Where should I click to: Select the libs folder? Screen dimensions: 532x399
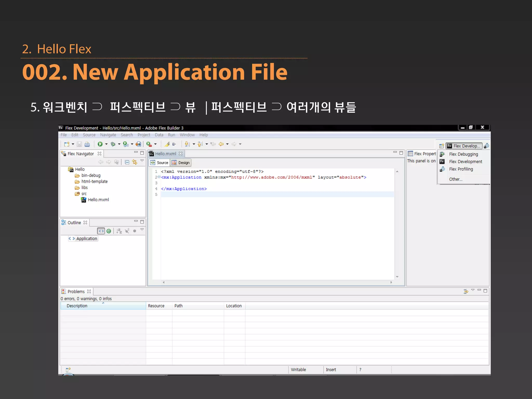coord(81,188)
